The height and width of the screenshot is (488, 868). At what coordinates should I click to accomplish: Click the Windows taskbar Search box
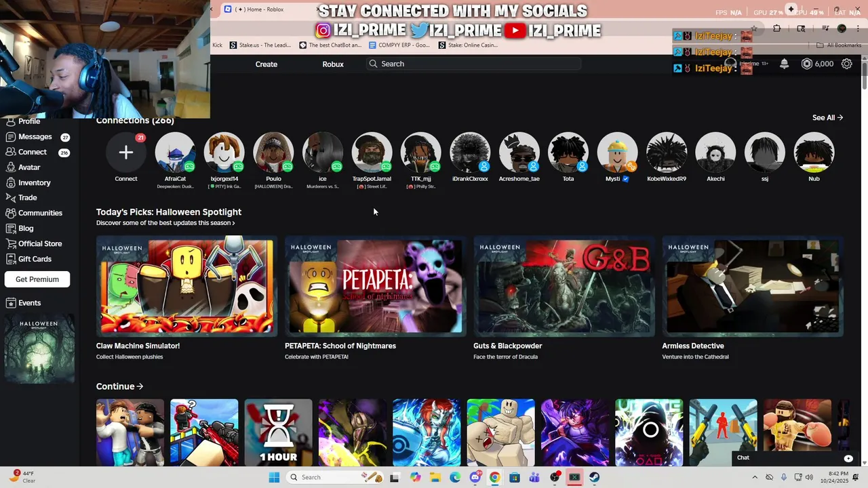(x=336, y=477)
